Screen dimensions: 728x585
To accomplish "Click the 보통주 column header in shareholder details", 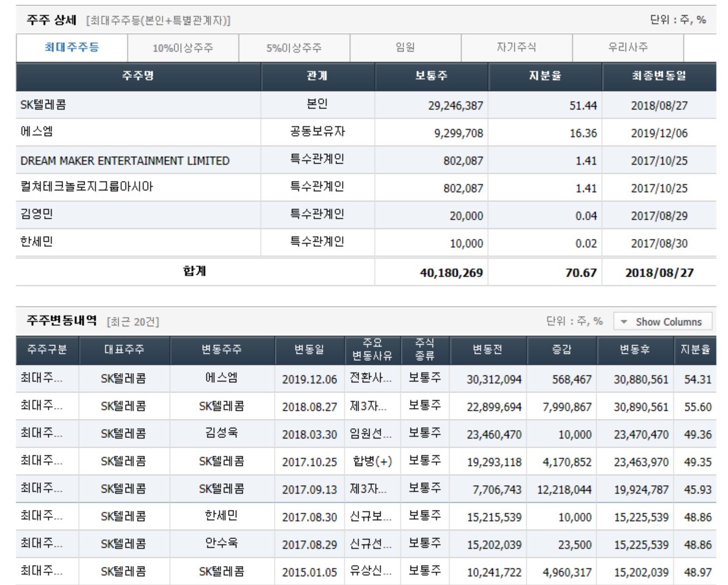I will pyautogui.click(x=431, y=76).
